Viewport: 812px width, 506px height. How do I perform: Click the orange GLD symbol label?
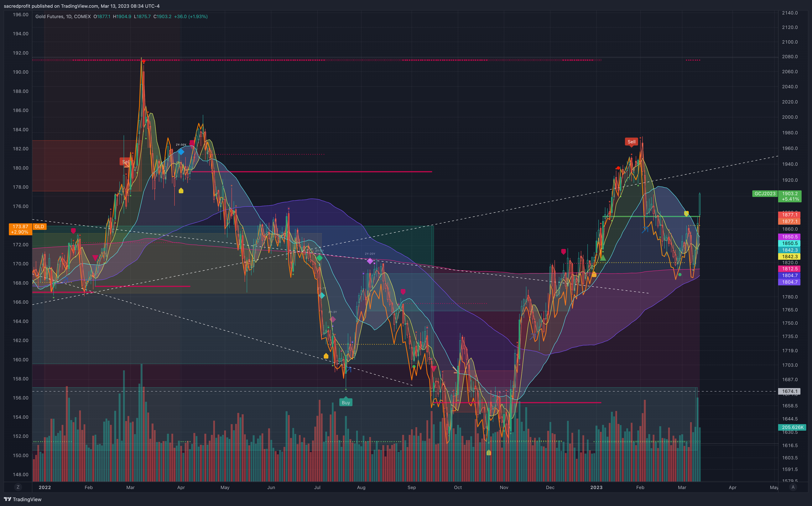pyautogui.click(x=39, y=227)
